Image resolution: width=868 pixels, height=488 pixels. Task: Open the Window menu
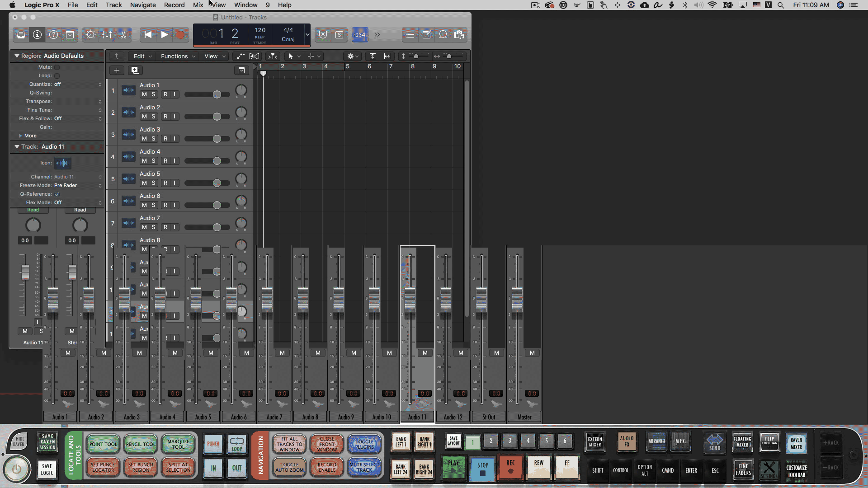[x=246, y=5]
